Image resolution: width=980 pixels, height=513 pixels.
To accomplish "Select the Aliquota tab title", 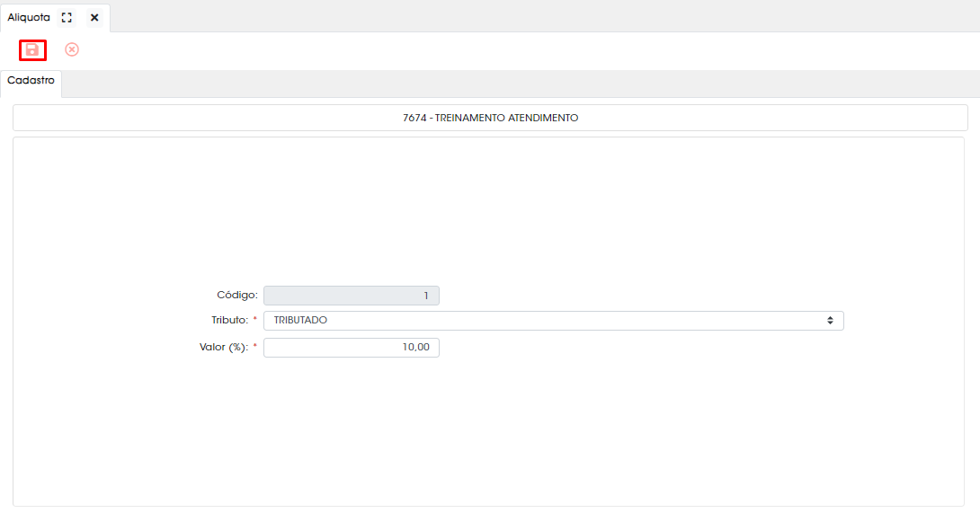I will coord(29,17).
